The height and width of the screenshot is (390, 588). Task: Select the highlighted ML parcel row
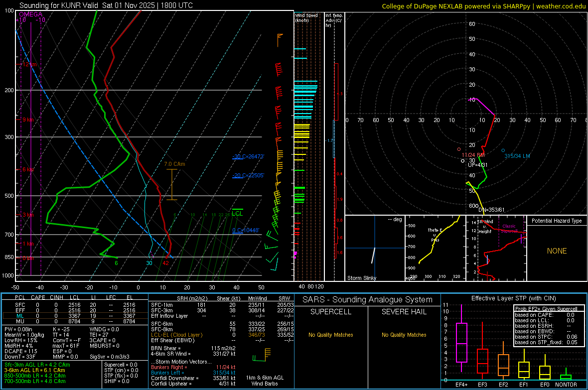click(75, 316)
